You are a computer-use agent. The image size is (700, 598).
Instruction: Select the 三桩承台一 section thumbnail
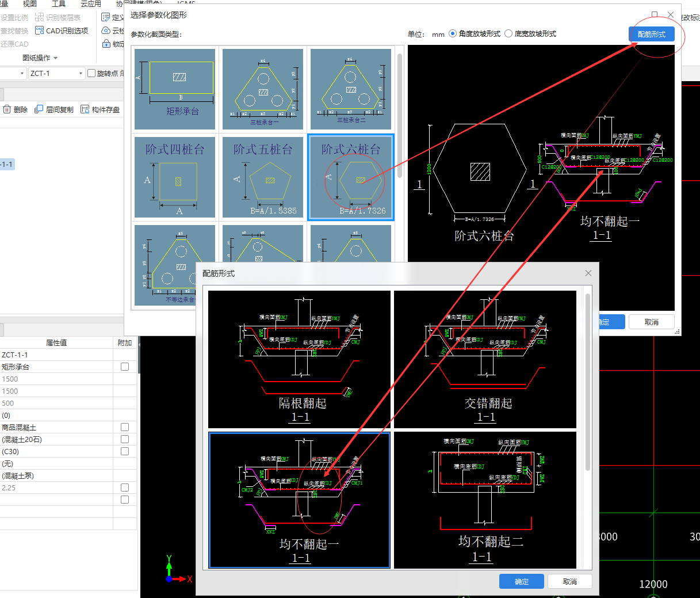[x=263, y=89]
